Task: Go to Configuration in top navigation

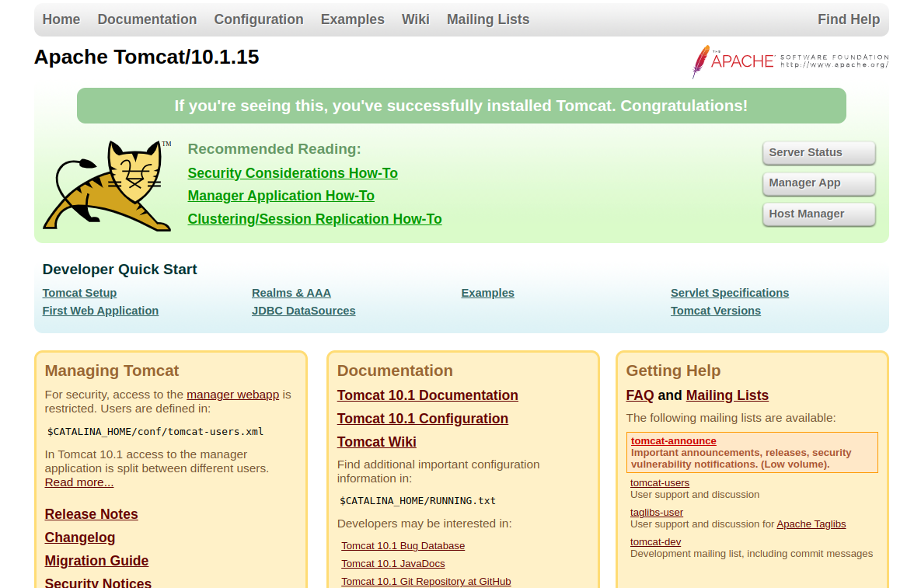Action: (x=259, y=19)
